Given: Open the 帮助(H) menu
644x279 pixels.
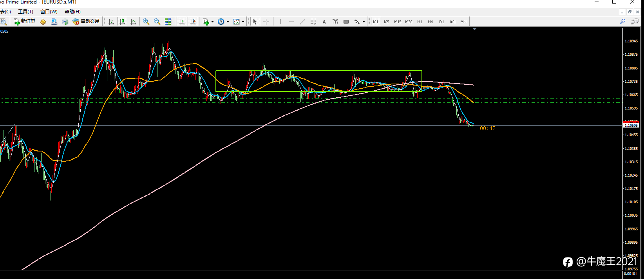Looking at the screenshot, I should tap(72, 12).
